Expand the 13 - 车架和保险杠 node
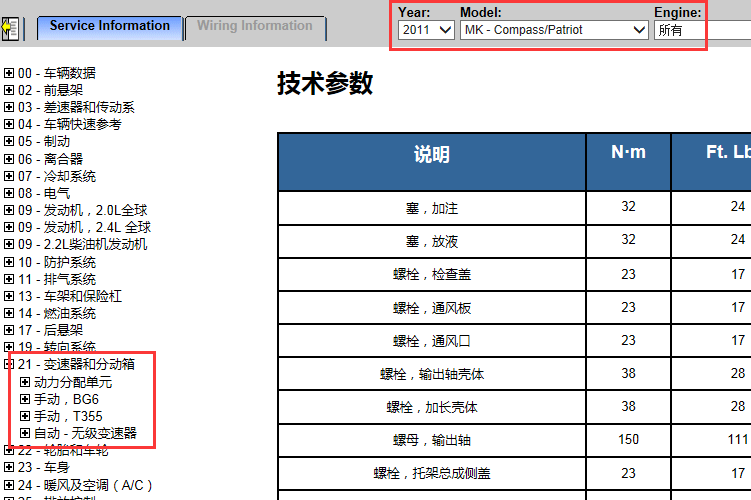This screenshot has height=500, width=751. (9, 296)
